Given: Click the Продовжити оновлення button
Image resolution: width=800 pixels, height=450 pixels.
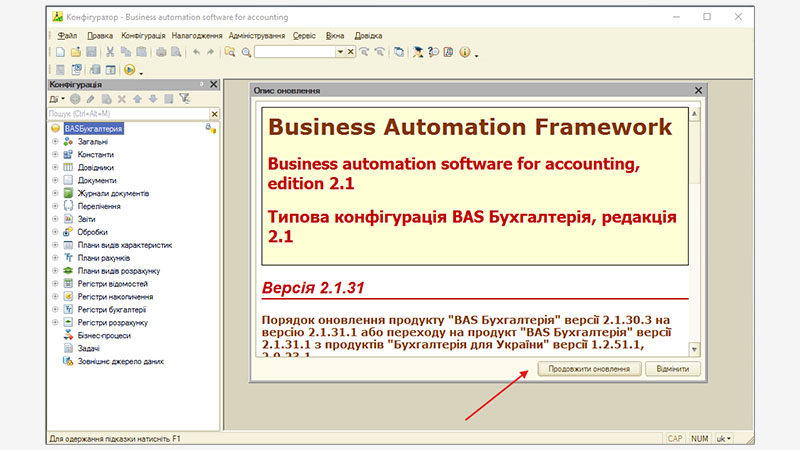Looking at the screenshot, I should (589, 369).
